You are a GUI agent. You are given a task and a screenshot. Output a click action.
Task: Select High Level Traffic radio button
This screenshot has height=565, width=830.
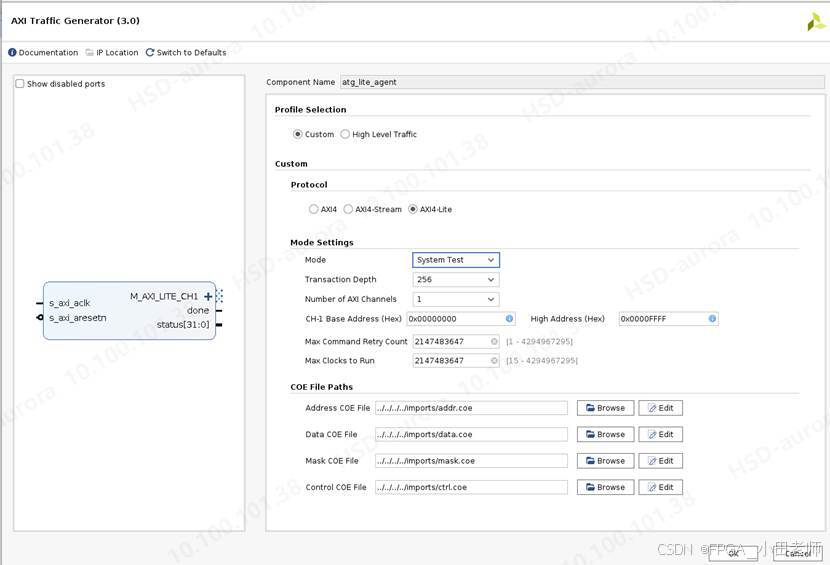click(345, 134)
